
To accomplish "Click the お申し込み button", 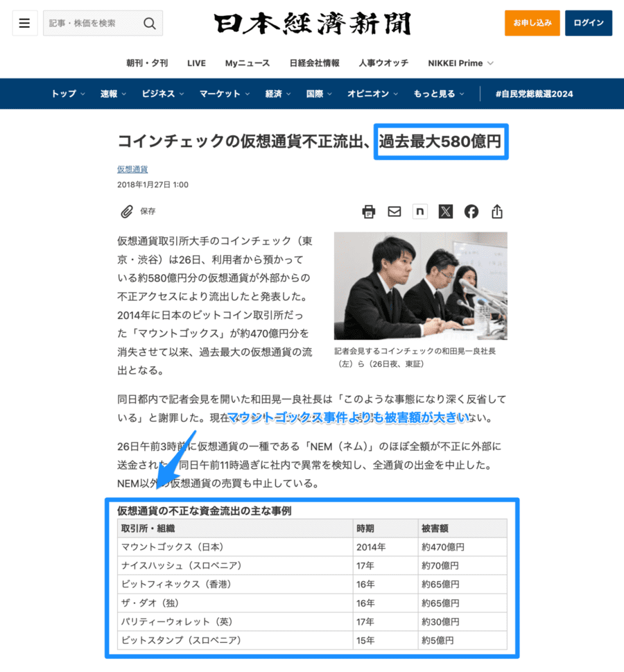I will [x=532, y=23].
